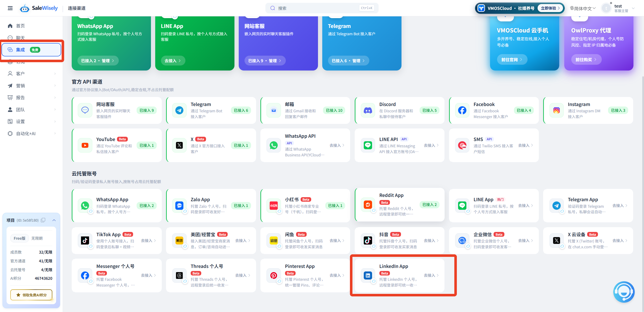Screen dimensions: 644x312
Task: Click the Threads 个人号 icon
Action: [x=179, y=275]
